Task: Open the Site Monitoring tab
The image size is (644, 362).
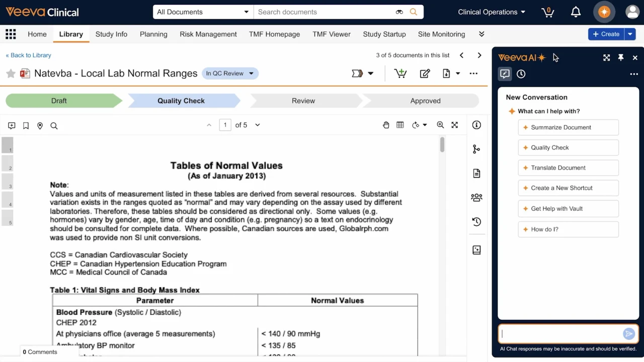Action: pyautogui.click(x=441, y=34)
